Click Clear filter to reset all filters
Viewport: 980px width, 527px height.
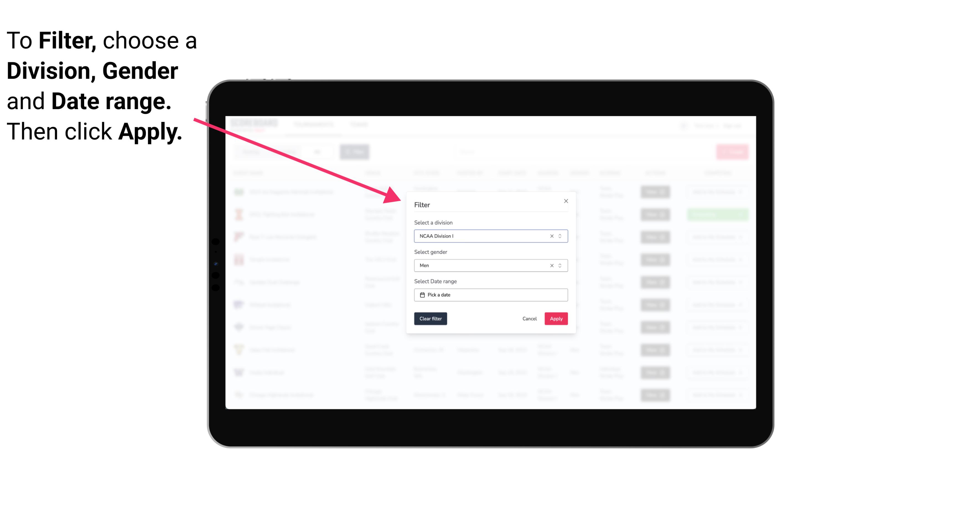[431, 319]
